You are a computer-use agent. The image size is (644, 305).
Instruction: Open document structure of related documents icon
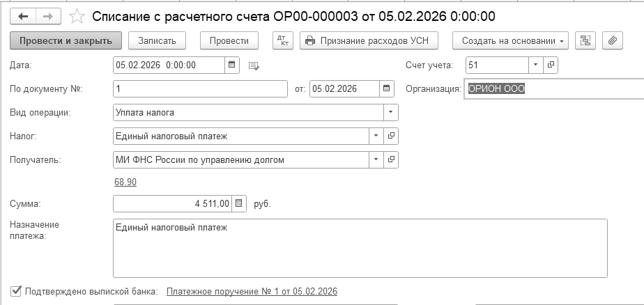[585, 40]
